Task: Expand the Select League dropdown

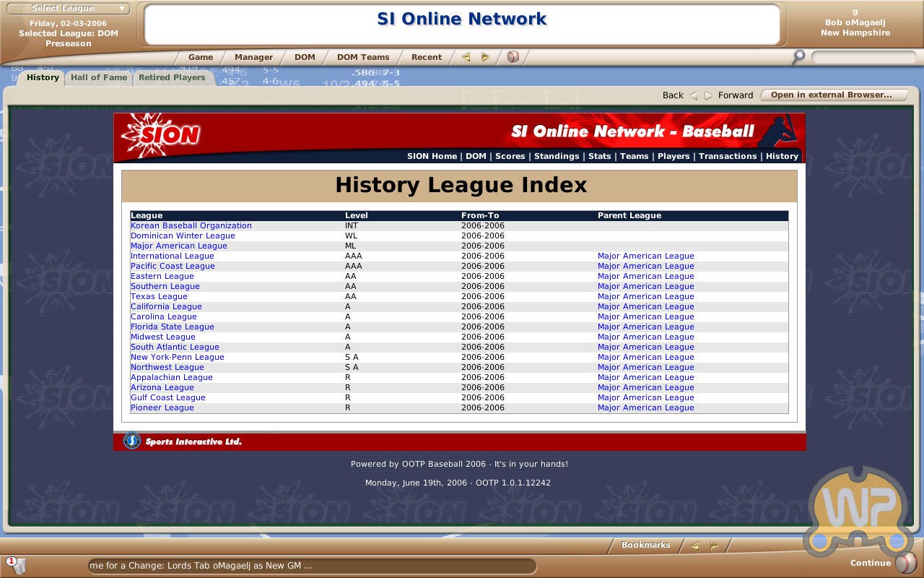Action: (67, 9)
